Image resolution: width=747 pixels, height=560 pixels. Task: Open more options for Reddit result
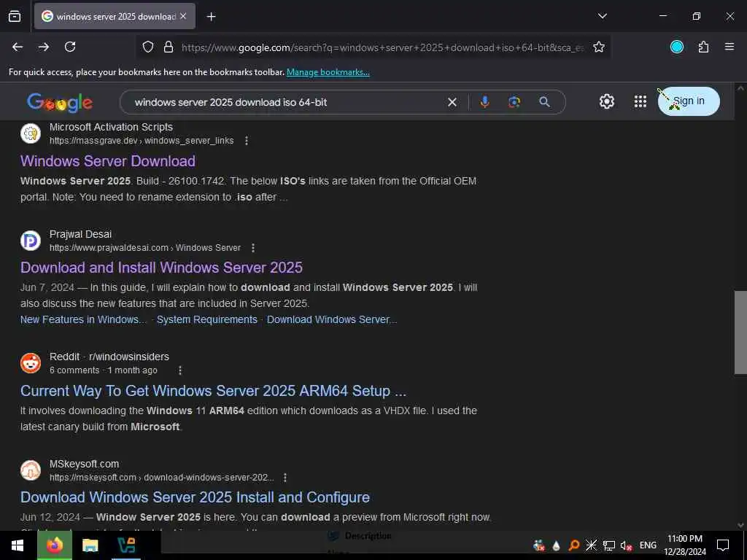point(180,370)
